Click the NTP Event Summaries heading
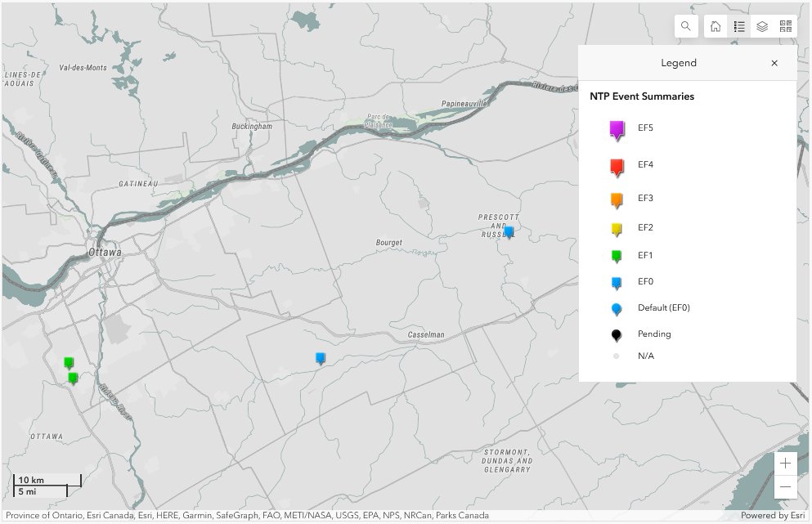This screenshot has width=812, height=524. click(642, 96)
